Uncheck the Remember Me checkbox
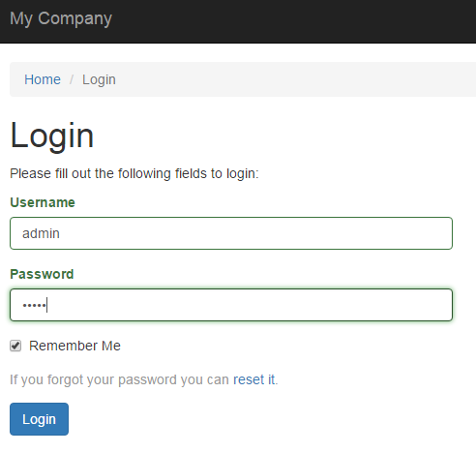Image resolution: width=476 pixels, height=453 pixels. click(15, 346)
